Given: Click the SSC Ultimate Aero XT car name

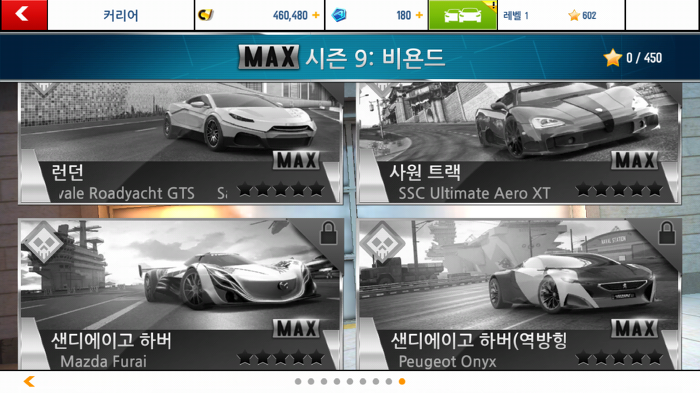Looking at the screenshot, I should click(474, 193).
